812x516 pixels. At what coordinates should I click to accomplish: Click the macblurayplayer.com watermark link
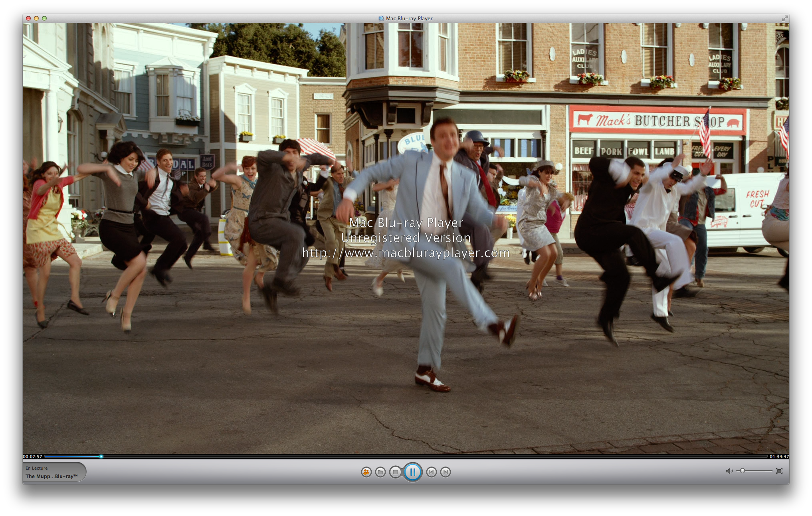[x=406, y=253]
